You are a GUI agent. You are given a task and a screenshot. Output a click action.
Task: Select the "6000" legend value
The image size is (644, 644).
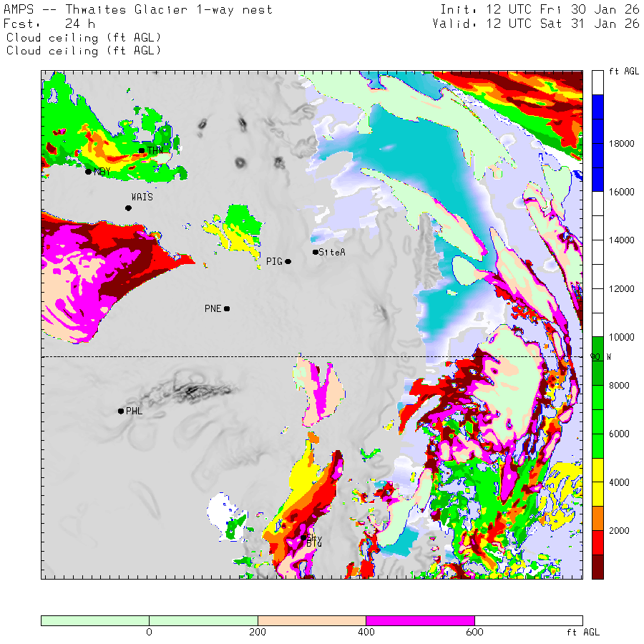[x=619, y=434]
